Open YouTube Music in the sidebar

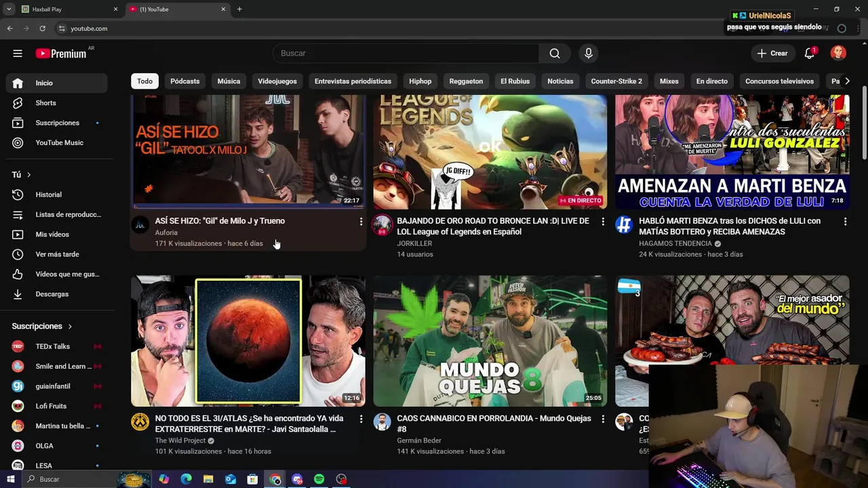coord(57,142)
